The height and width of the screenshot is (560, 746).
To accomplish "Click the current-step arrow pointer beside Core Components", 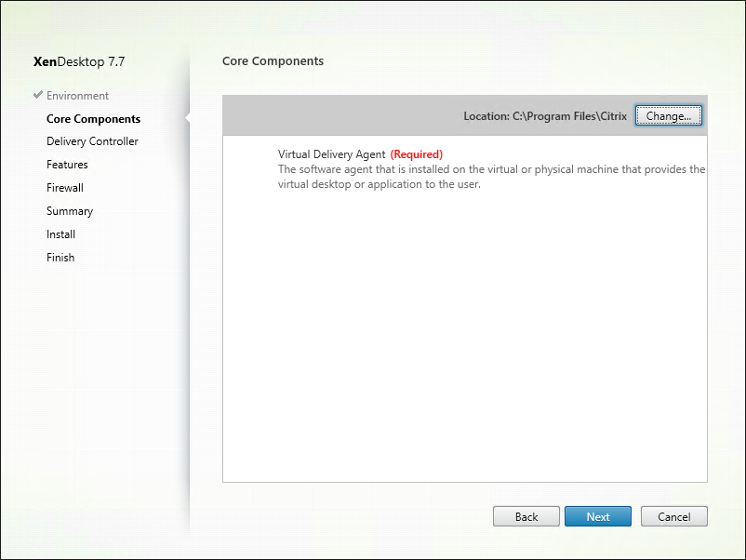I will tap(188, 118).
